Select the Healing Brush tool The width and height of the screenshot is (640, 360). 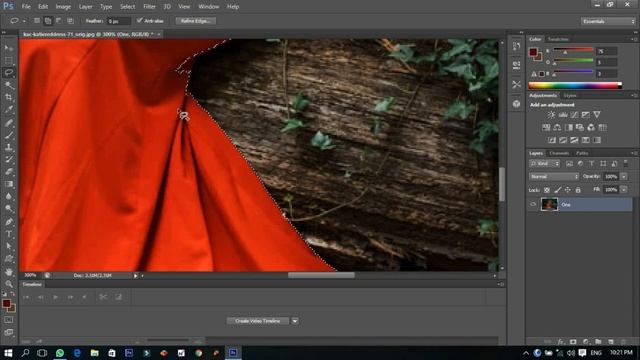point(9,122)
